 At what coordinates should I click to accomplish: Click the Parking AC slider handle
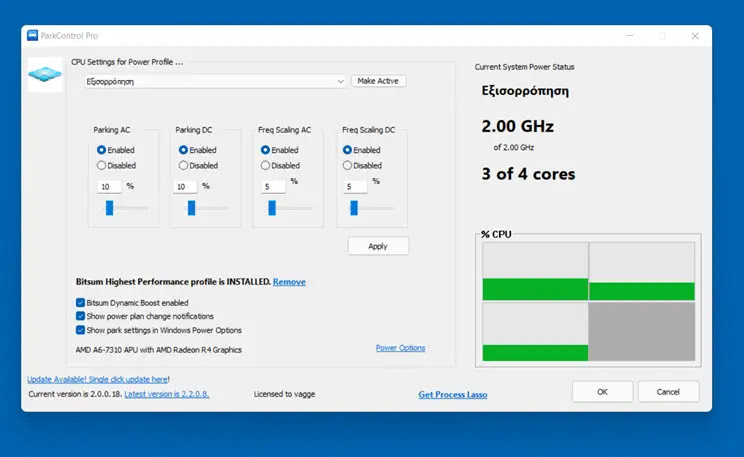[x=110, y=208]
